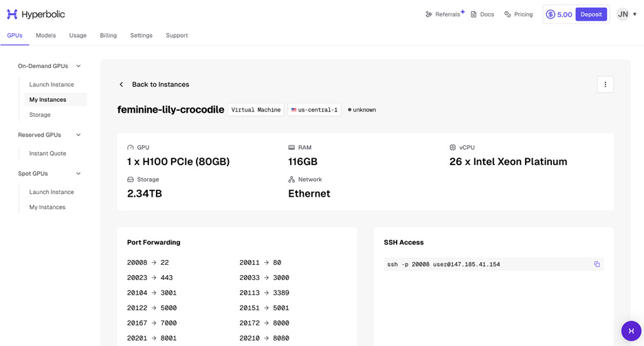Click the us-central-1 region badge

point(314,110)
